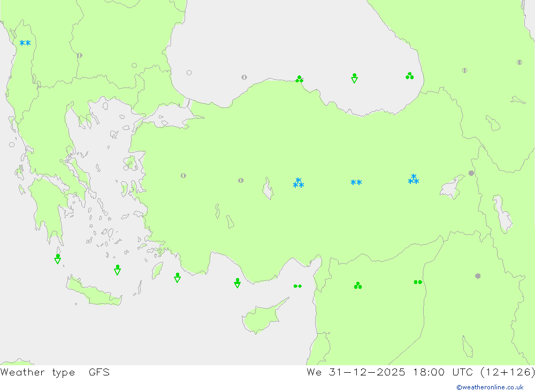Image resolution: width=535 pixels, height=392 pixels.
Task: Click the open circle in the Ionian Sea
Action: pos(12,144)
